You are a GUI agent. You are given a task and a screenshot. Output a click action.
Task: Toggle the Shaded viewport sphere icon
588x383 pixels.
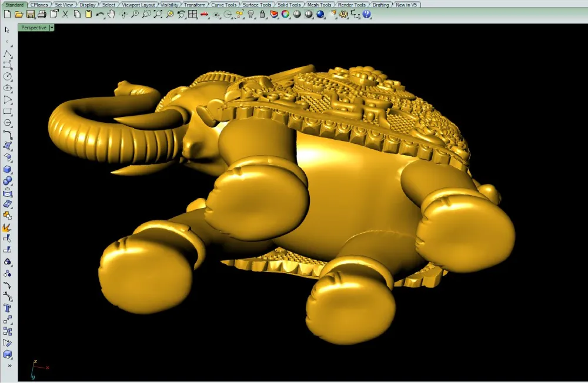pyautogui.click(x=298, y=14)
